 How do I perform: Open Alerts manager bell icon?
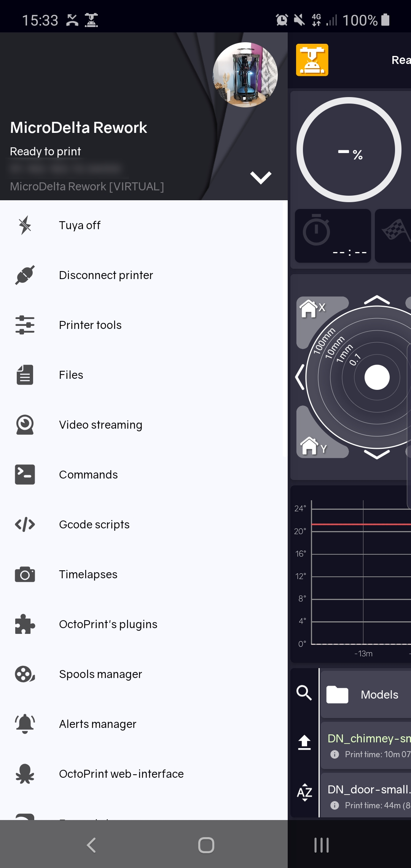25,724
